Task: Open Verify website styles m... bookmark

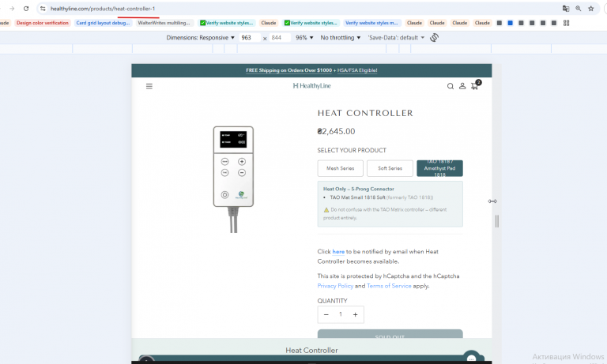Action: tap(371, 23)
